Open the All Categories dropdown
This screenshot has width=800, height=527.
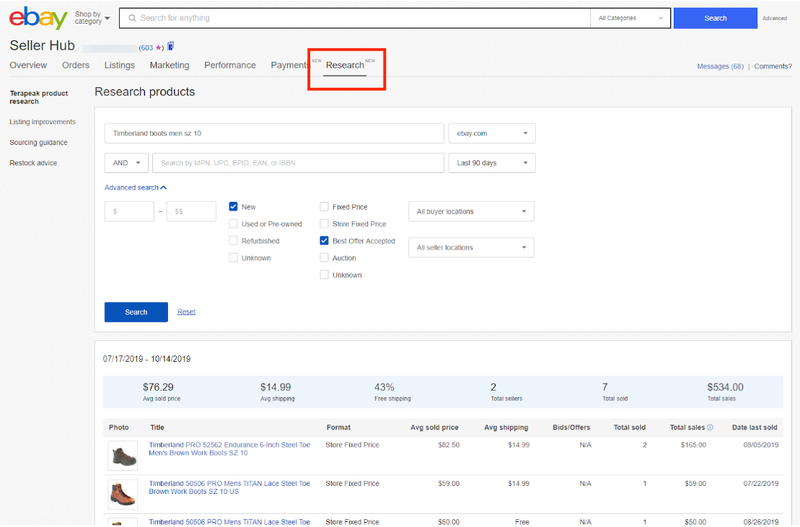coord(631,18)
